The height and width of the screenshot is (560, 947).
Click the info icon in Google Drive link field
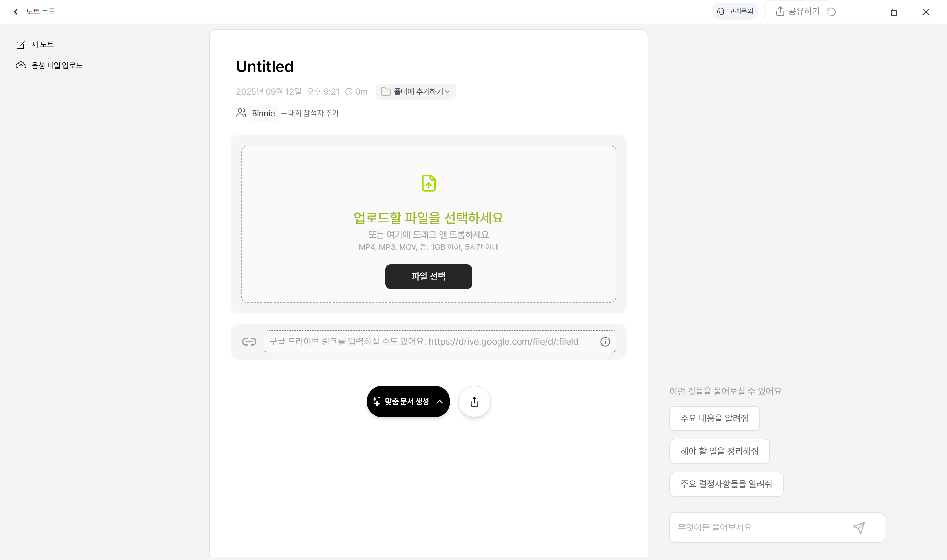605,342
